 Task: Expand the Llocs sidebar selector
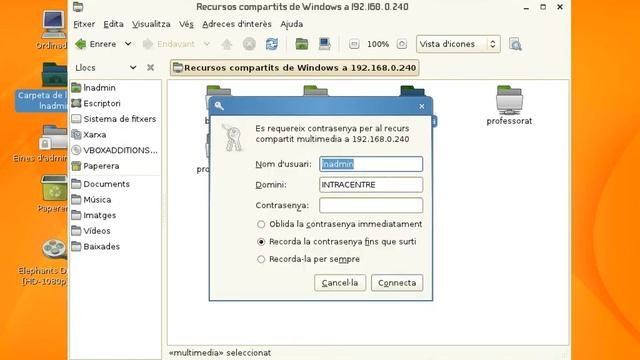[x=105, y=68]
